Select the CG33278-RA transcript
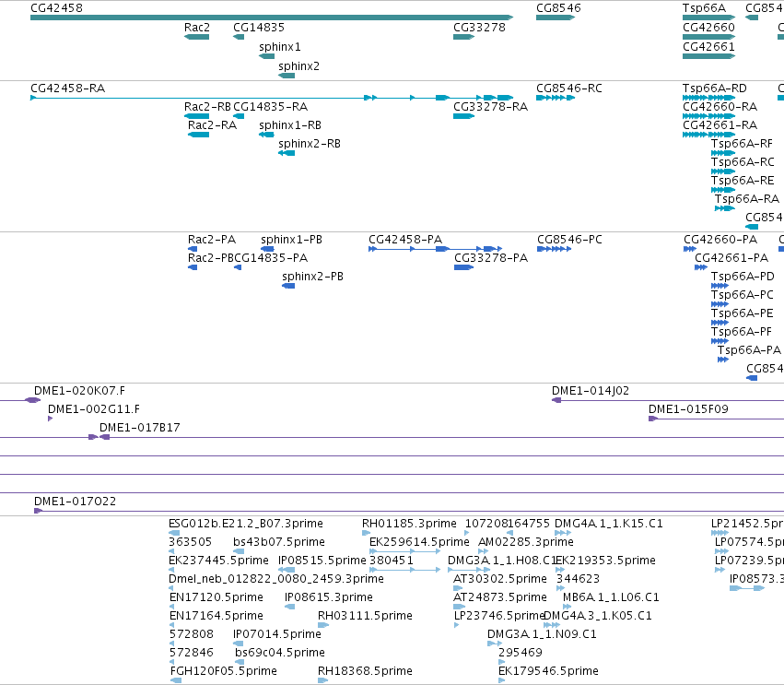The width and height of the screenshot is (784, 685). 463,116
